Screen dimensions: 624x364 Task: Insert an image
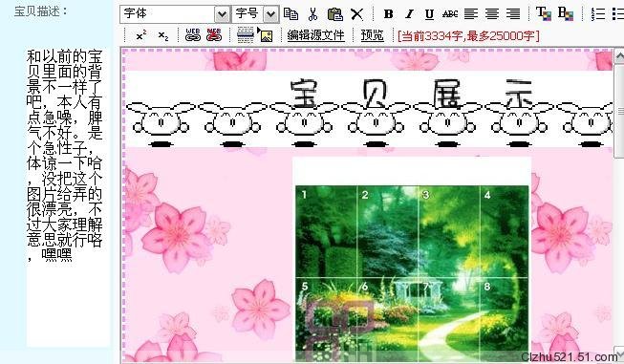(266, 35)
